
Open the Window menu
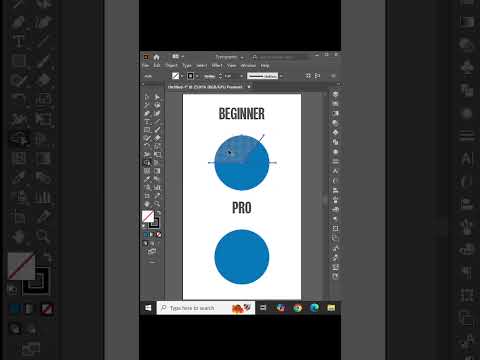click(x=248, y=65)
